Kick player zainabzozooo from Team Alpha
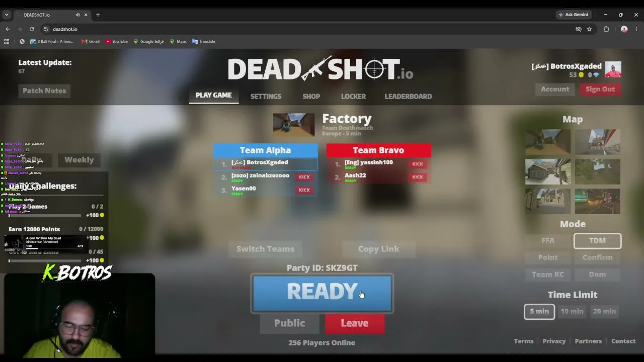644x362 pixels. 304,177
